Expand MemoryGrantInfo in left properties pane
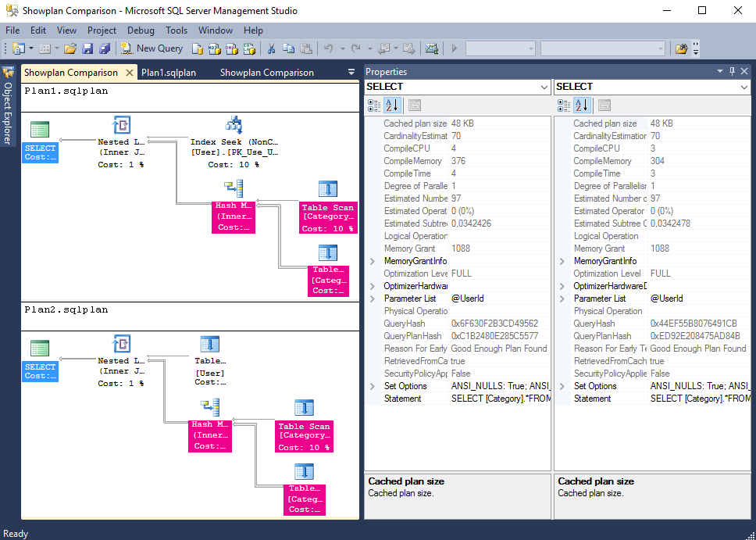This screenshot has height=540, width=756. coord(372,261)
